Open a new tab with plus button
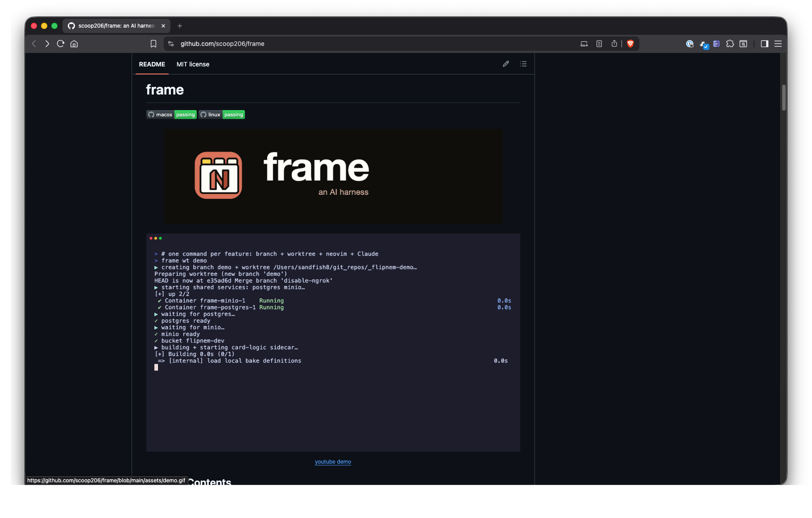 point(180,26)
